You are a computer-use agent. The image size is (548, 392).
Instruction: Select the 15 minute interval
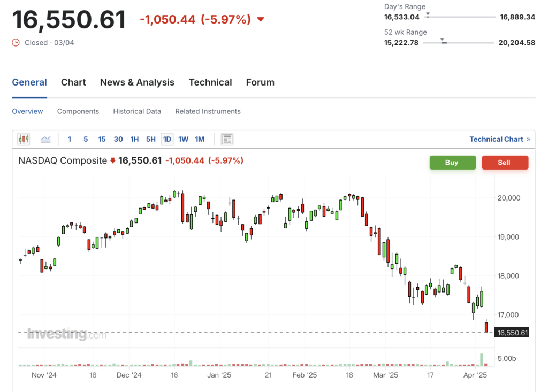[x=102, y=140]
